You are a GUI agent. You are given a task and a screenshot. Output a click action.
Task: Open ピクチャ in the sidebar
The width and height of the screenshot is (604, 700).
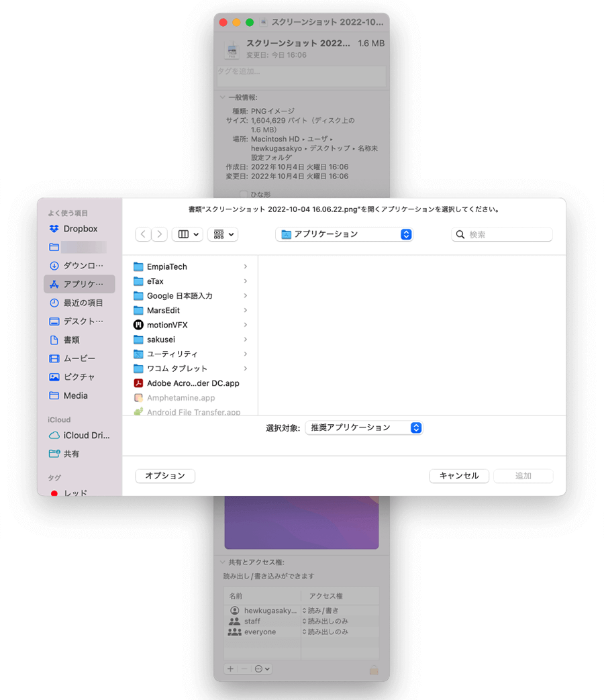pyautogui.click(x=79, y=377)
